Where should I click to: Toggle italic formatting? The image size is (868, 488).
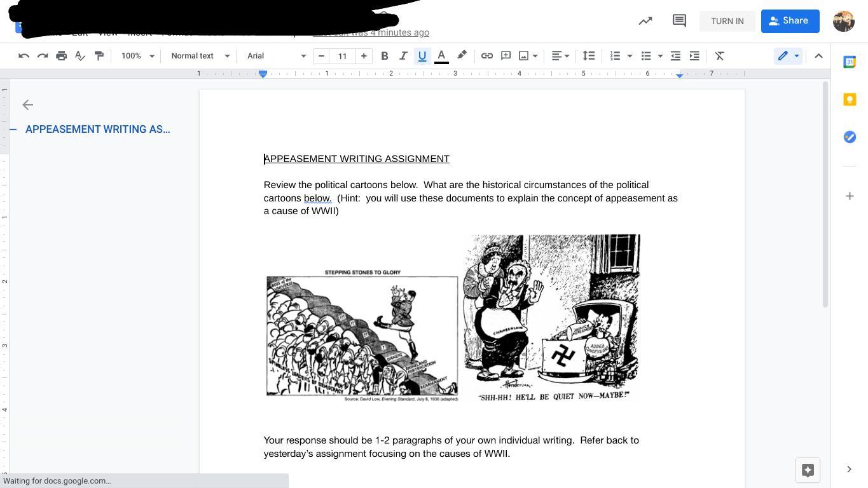coord(403,56)
